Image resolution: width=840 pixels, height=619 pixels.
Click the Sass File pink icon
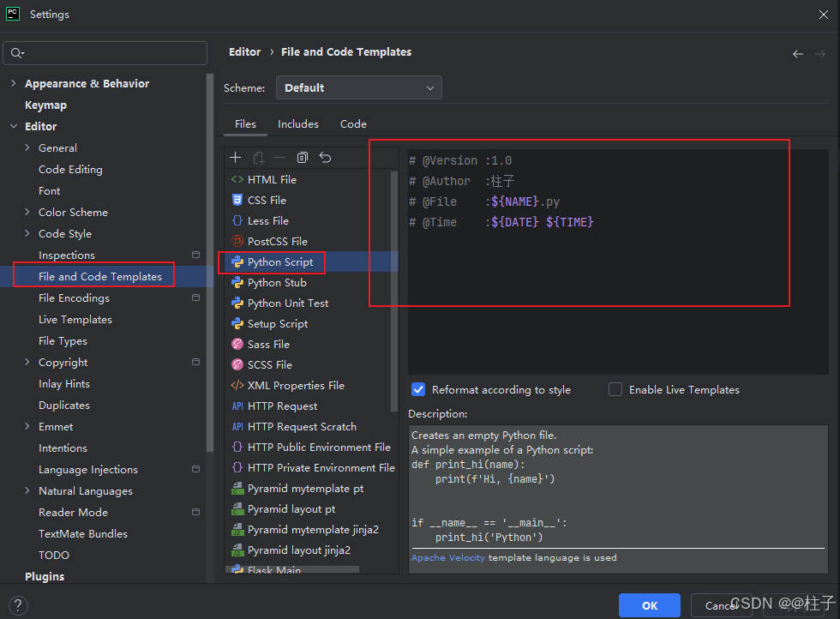click(237, 344)
